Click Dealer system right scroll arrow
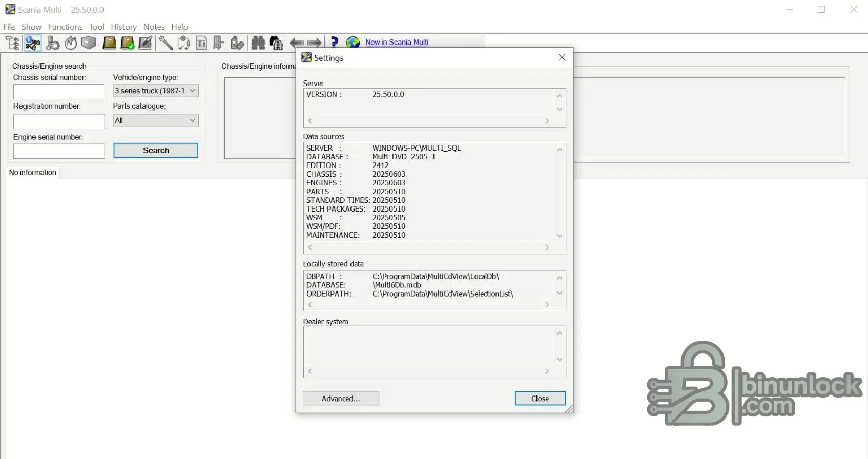868x459 pixels. [547, 371]
